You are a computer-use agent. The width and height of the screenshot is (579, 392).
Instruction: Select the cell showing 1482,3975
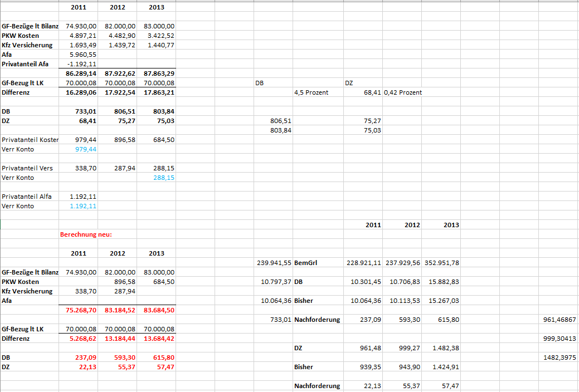pyautogui.click(x=559, y=357)
